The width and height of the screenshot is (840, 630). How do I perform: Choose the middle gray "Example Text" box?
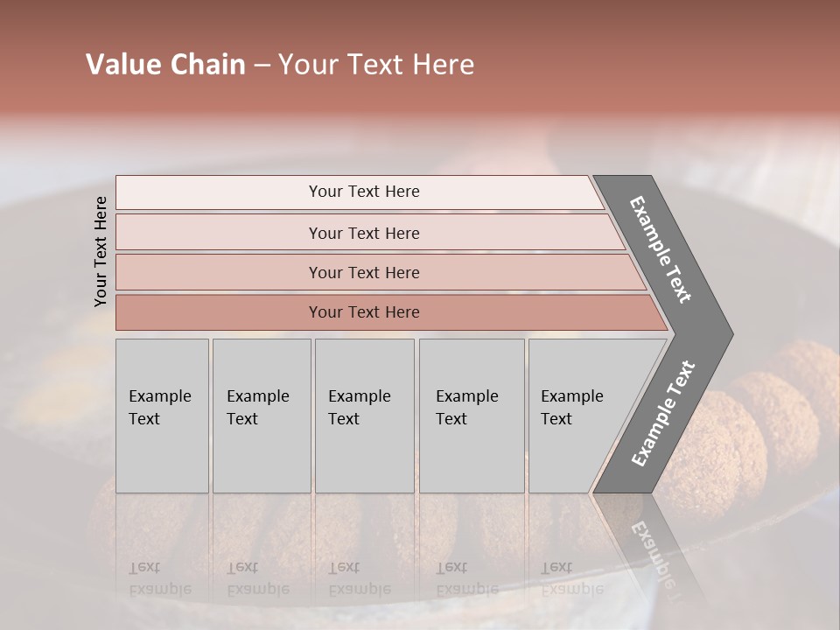tap(364, 416)
